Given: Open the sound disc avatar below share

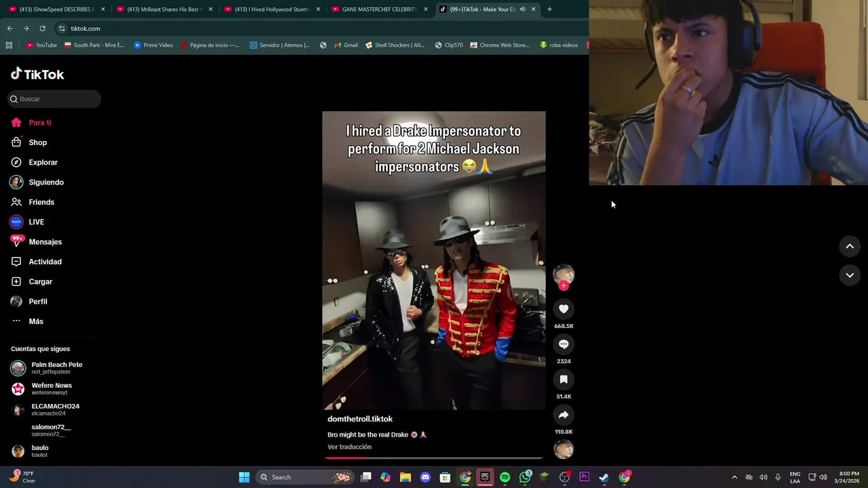Looking at the screenshot, I should [564, 449].
